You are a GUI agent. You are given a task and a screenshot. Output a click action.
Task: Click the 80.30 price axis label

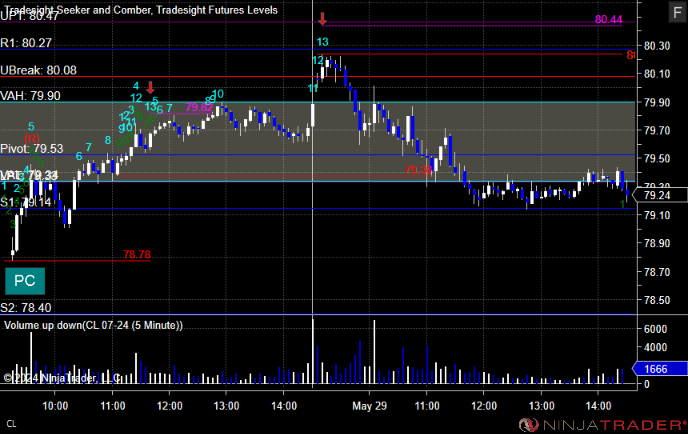tap(657, 46)
